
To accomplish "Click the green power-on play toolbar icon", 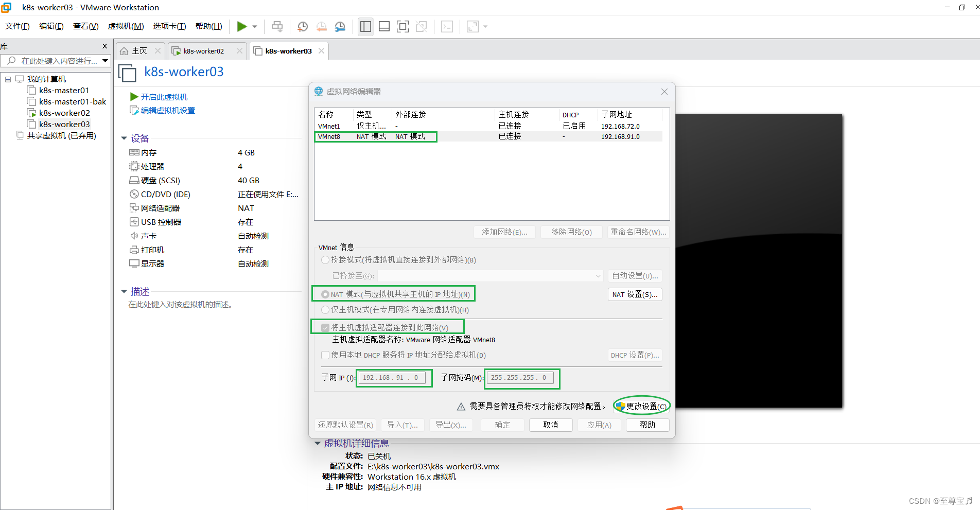I will click(x=241, y=26).
